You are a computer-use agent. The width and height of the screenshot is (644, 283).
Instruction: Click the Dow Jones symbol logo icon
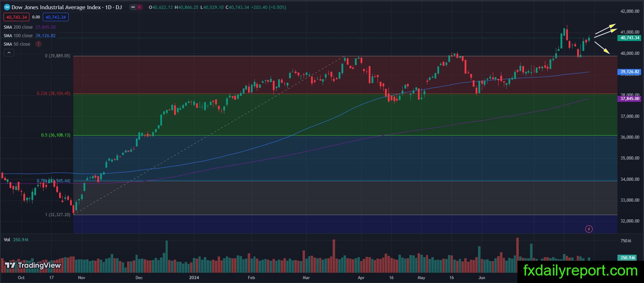[x=7, y=7]
